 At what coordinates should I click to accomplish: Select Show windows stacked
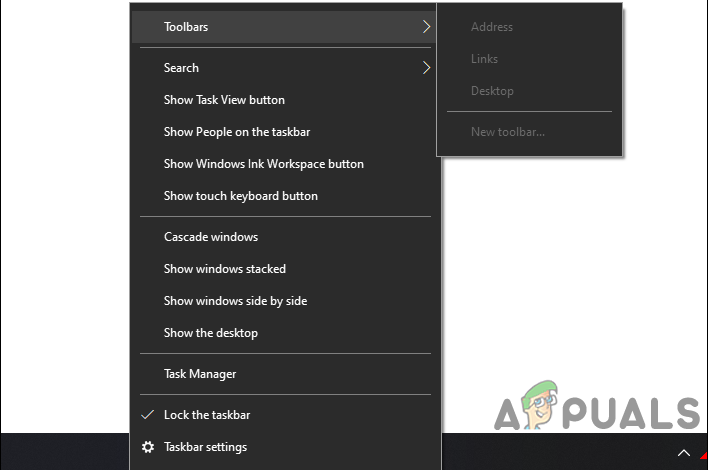225,269
